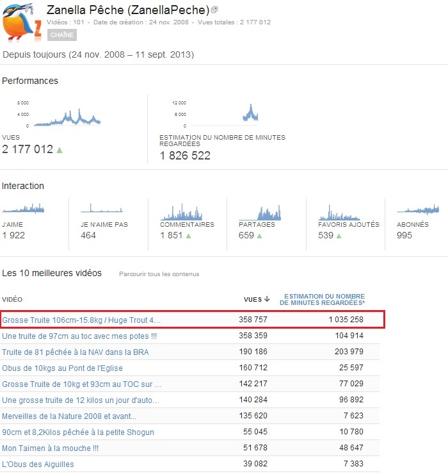Select the FAVORIS AJOUTÉS metric label

coord(349,225)
